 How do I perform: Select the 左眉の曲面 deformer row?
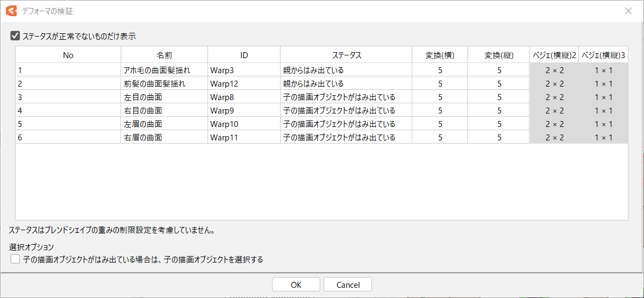tap(142, 124)
